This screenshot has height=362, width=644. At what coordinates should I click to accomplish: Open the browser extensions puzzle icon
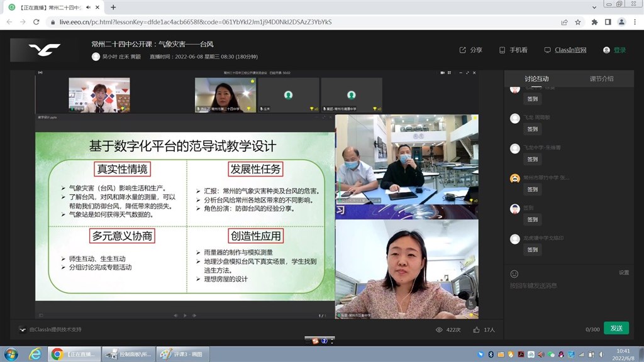pos(594,22)
